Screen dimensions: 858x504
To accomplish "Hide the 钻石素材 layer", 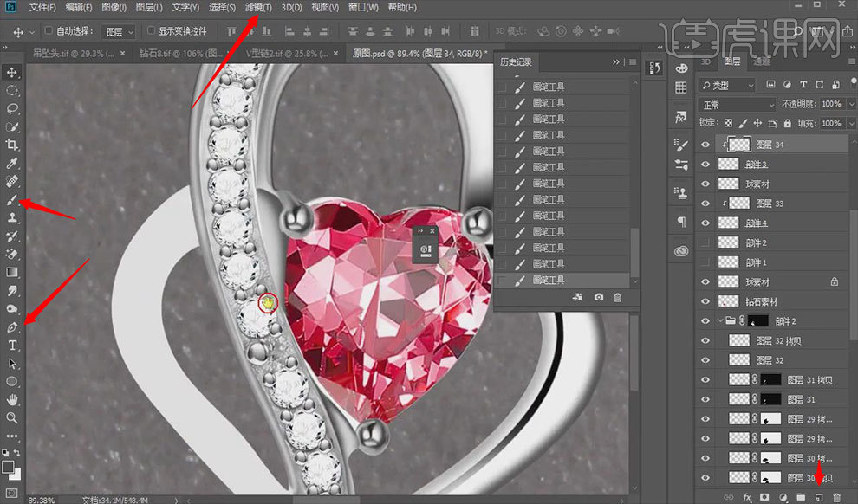I will point(705,301).
